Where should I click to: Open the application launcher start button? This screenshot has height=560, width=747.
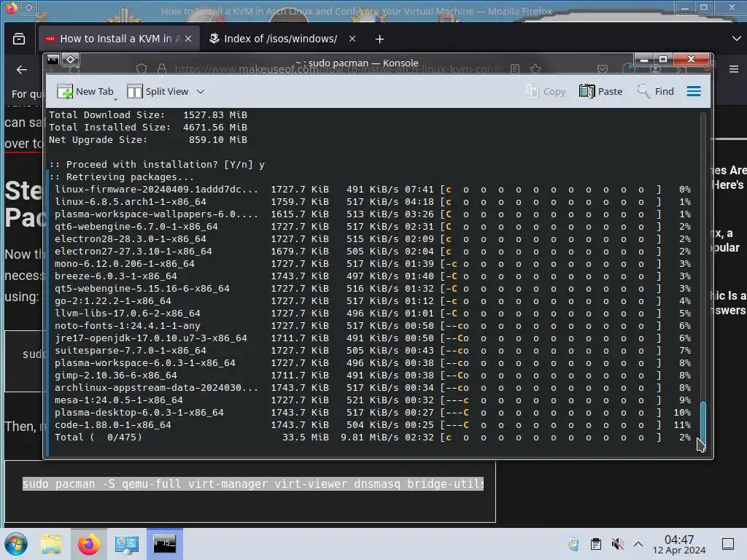[16, 544]
